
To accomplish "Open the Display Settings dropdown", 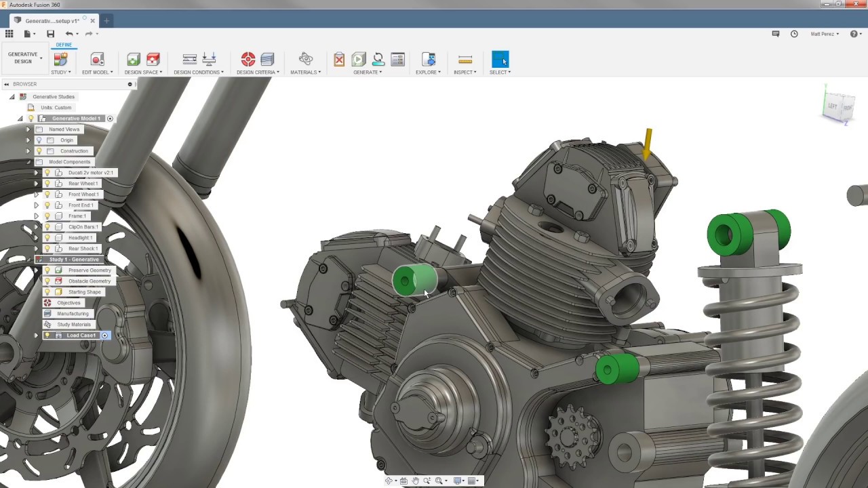I will [x=459, y=481].
